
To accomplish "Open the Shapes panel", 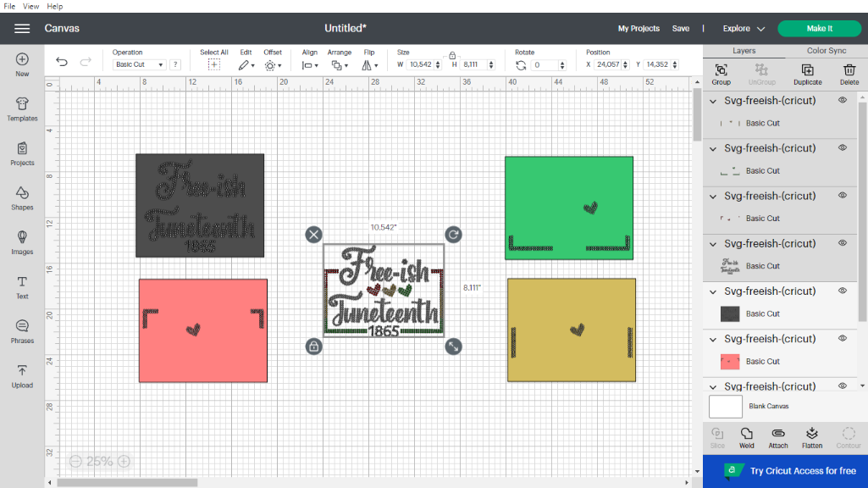I will pyautogui.click(x=22, y=197).
